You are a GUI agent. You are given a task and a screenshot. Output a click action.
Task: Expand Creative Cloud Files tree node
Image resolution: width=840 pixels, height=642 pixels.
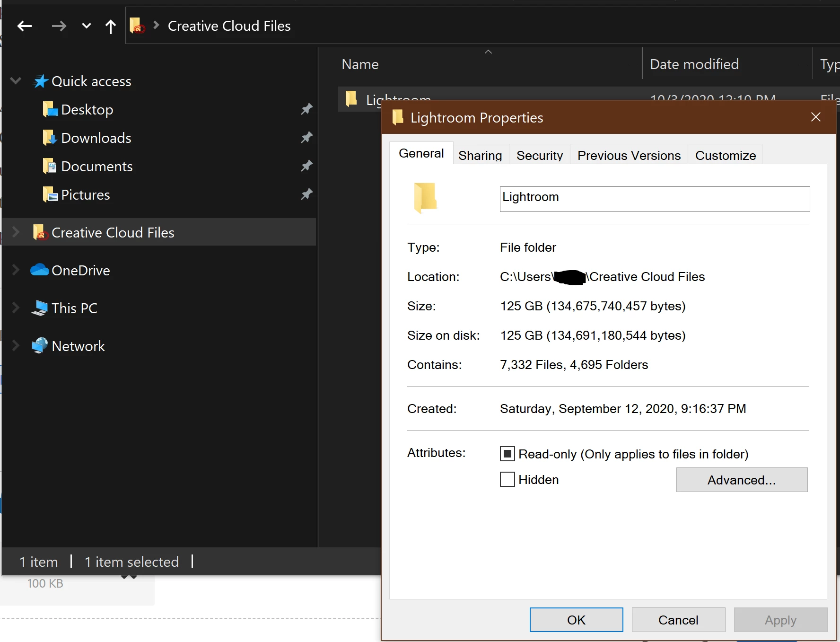[16, 232]
